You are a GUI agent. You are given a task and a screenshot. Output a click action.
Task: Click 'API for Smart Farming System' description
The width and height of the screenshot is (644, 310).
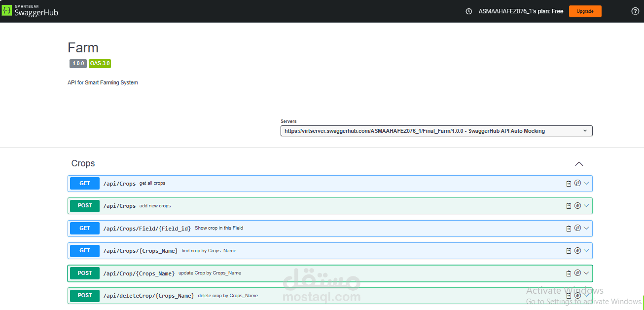click(103, 82)
